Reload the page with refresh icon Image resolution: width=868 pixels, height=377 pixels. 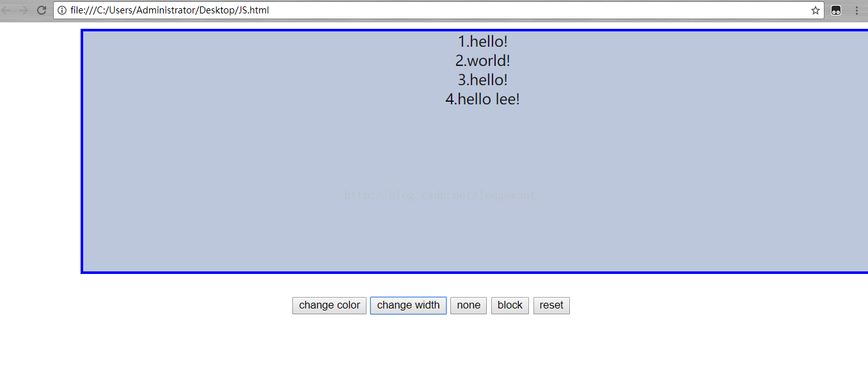tap(42, 10)
